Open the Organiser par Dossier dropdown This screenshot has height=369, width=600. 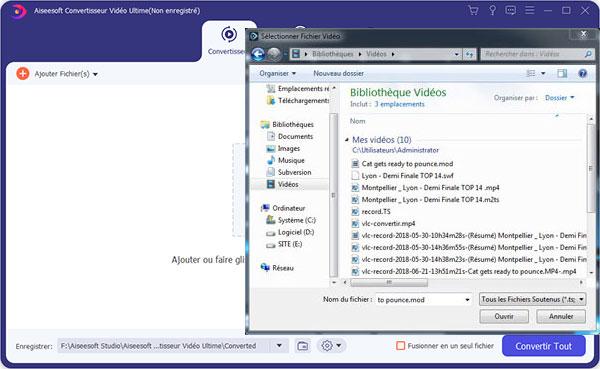(559, 98)
